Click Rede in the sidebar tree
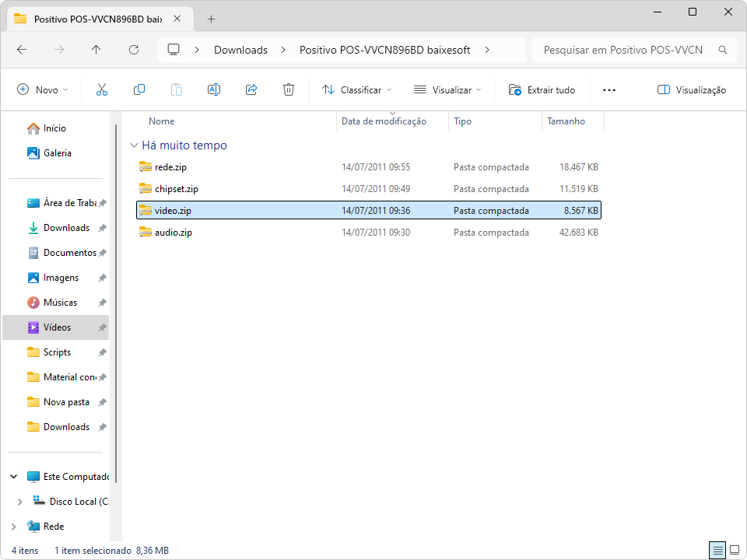747x560 pixels. coord(46,527)
